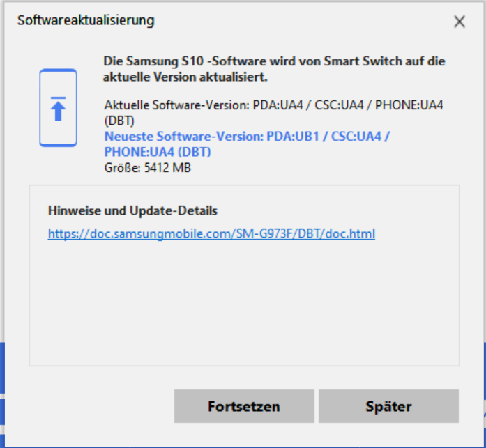Click the upward arrow inside the phone icon

59,109
